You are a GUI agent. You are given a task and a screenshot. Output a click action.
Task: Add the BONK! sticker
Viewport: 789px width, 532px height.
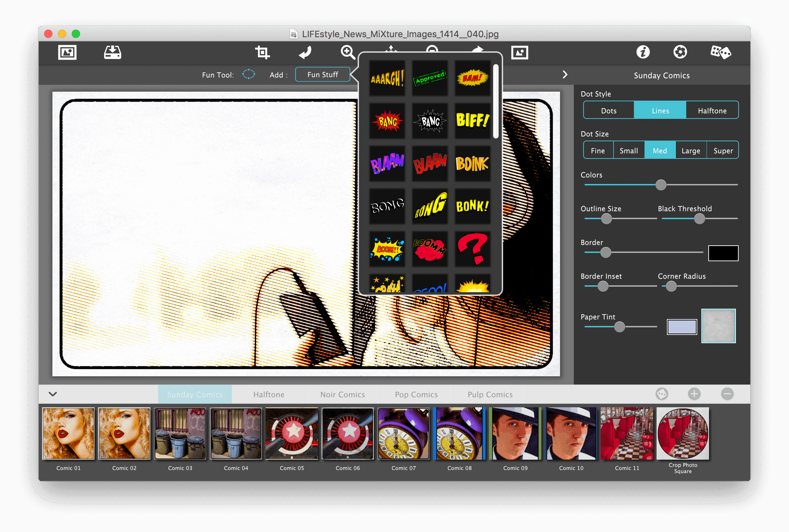(x=472, y=206)
